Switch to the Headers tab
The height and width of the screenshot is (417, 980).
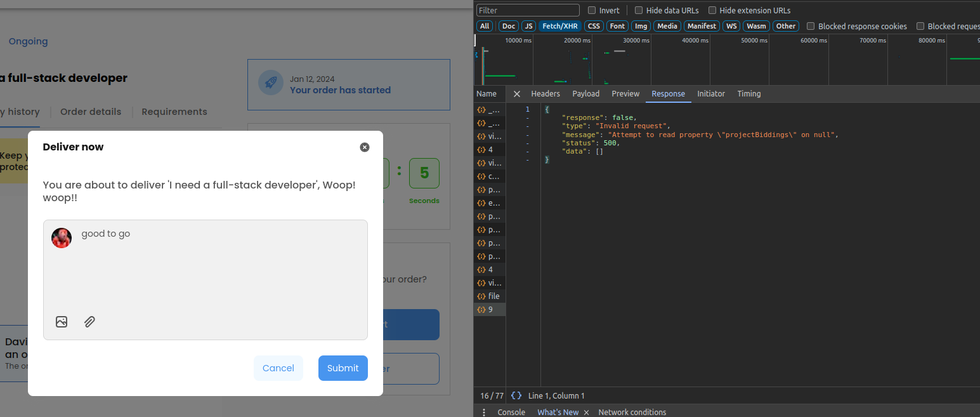click(x=546, y=94)
